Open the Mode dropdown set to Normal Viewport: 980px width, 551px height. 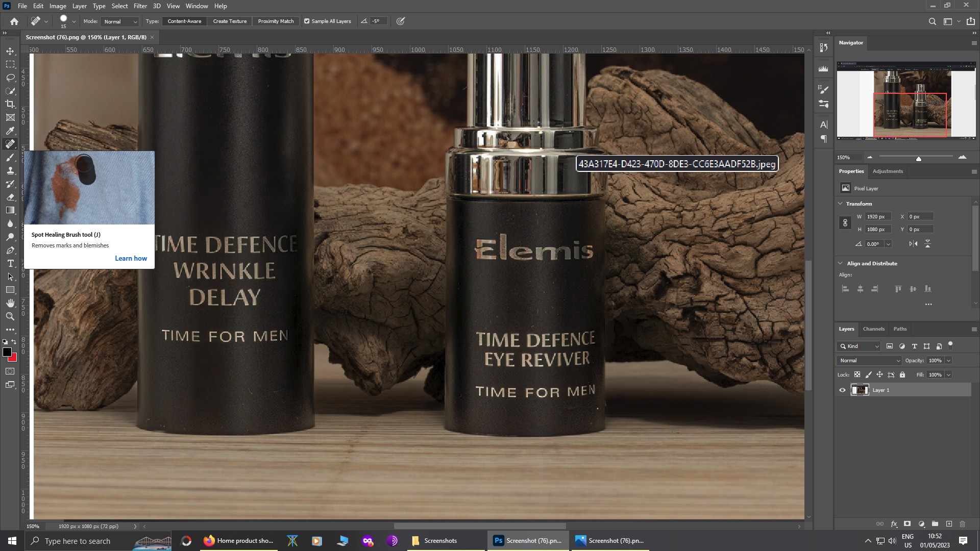[x=120, y=21]
